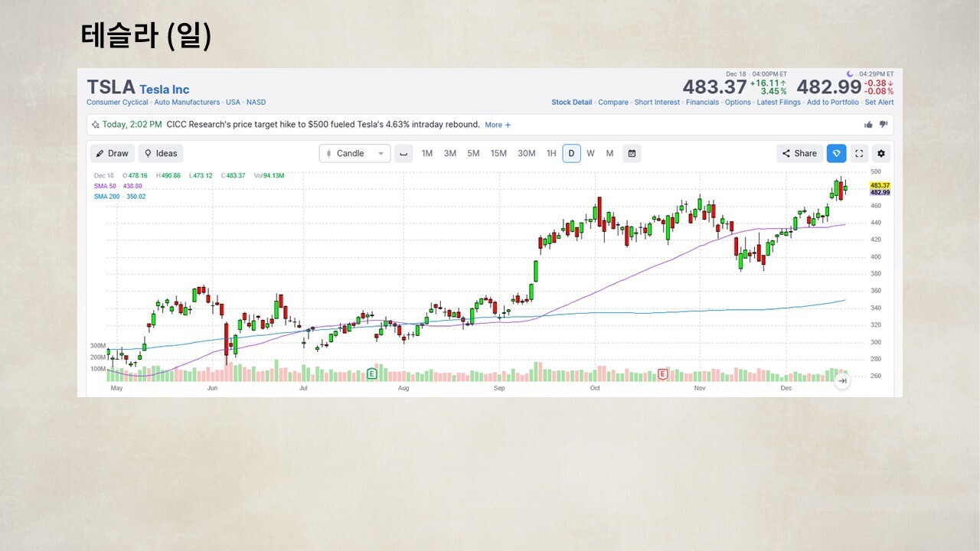This screenshot has height=551, width=980.
Task: Open the Auto Manufacturers industry link
Action: [x=187, y=103]
